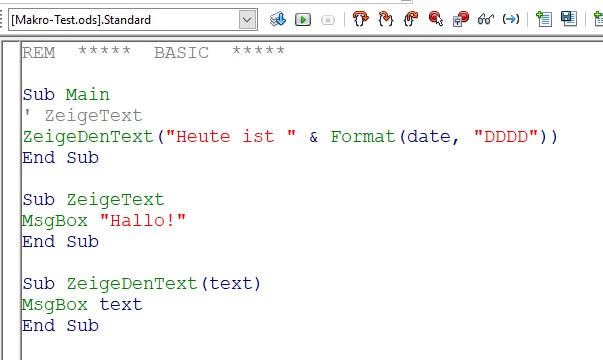Click the breakpoint gutter beside MsgBox text
Screen dimensions: 603x360
pyautogui.click(x=12, y=305)
